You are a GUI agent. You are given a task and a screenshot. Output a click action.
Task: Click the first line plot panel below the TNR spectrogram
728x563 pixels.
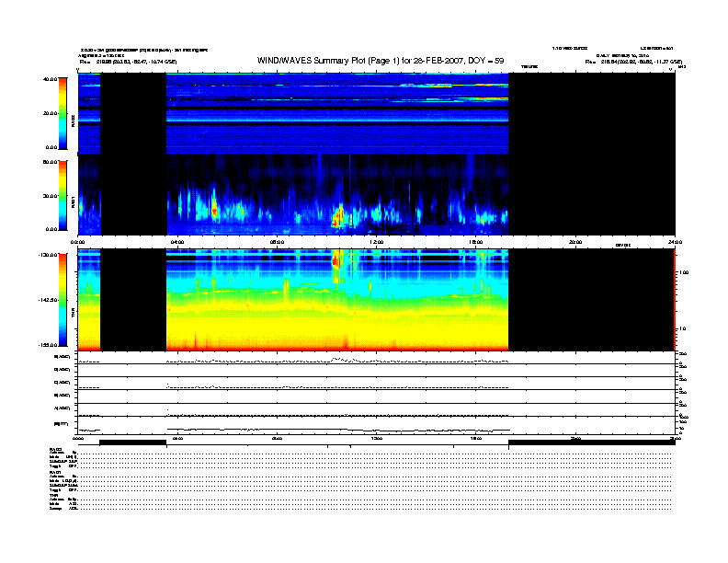coord(377,358)
